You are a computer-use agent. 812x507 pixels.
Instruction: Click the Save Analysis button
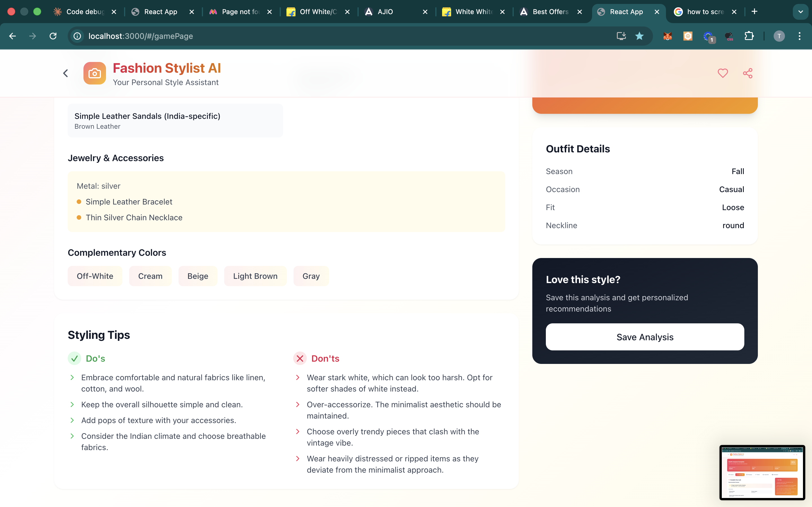(x=645, y=337)
